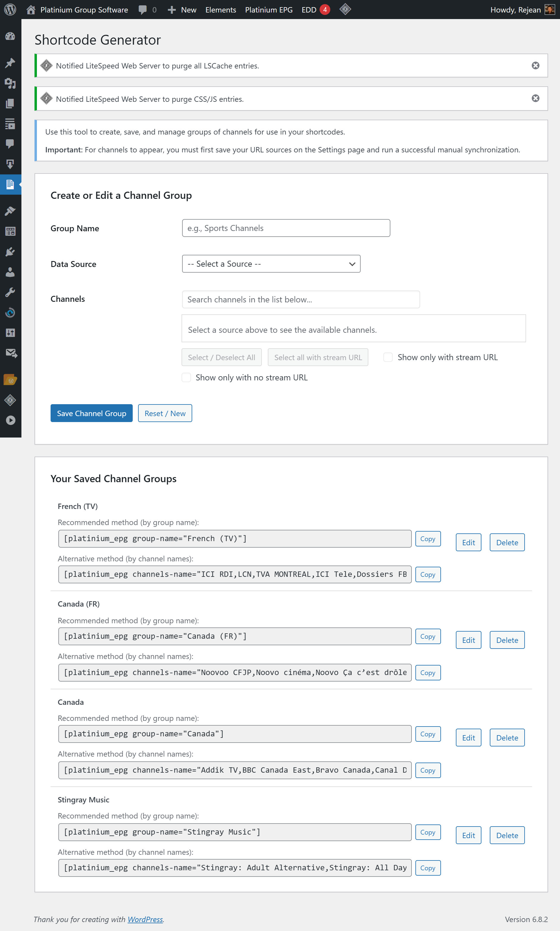Copy the Stingray Music group shortcode
This screenshot has width=560, height=931.
pyautogui.click(x=428, y=832)
